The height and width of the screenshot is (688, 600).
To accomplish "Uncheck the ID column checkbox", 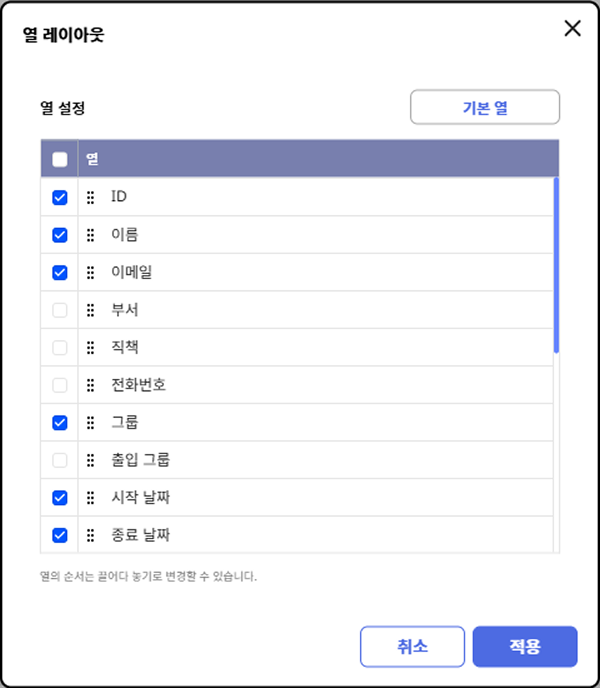I will (x=59, y=198).
